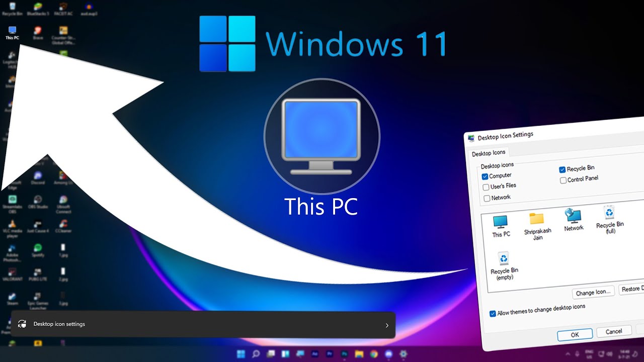
Task: Open the Start menu on taskbar
Action: tap(240, 354)
